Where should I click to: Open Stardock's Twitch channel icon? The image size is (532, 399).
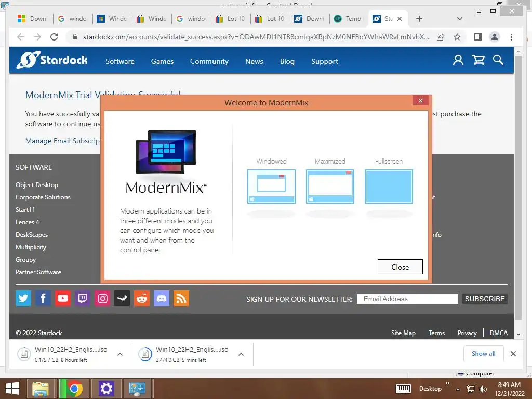pos(83,298)
